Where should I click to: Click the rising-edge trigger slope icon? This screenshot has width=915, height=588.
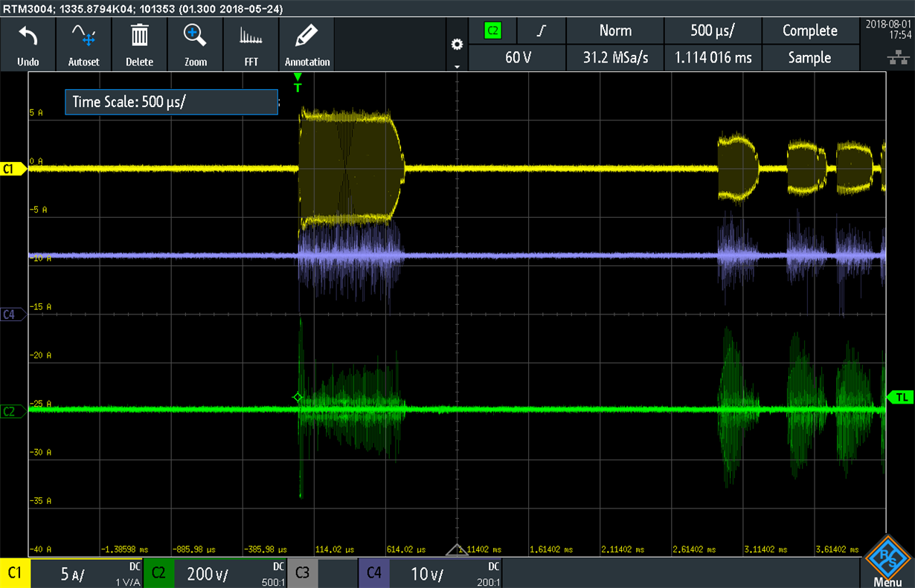[x=542, y=31]
